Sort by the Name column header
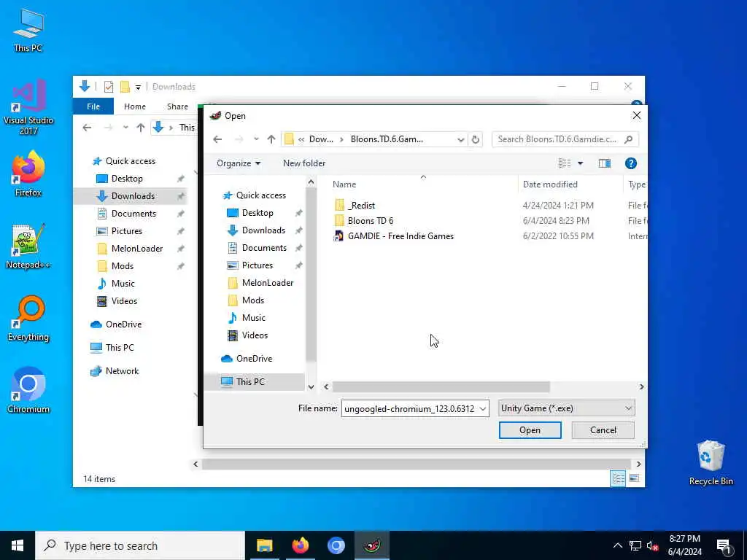747x560 pixels. pos(344,184)
